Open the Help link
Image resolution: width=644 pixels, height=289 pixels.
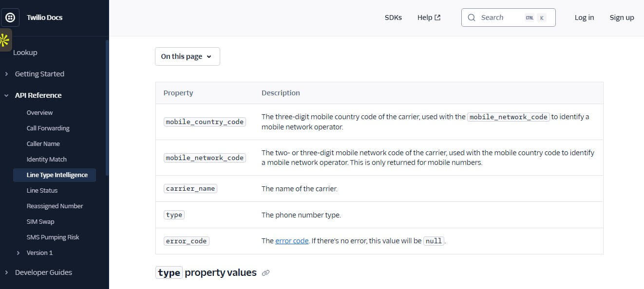(x=429, y=18)
